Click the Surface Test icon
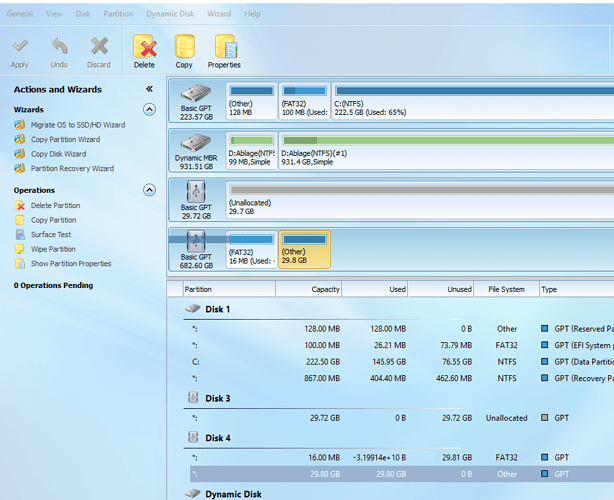The width and height of the screenshot is (614, 500). [x=20, y=235]
